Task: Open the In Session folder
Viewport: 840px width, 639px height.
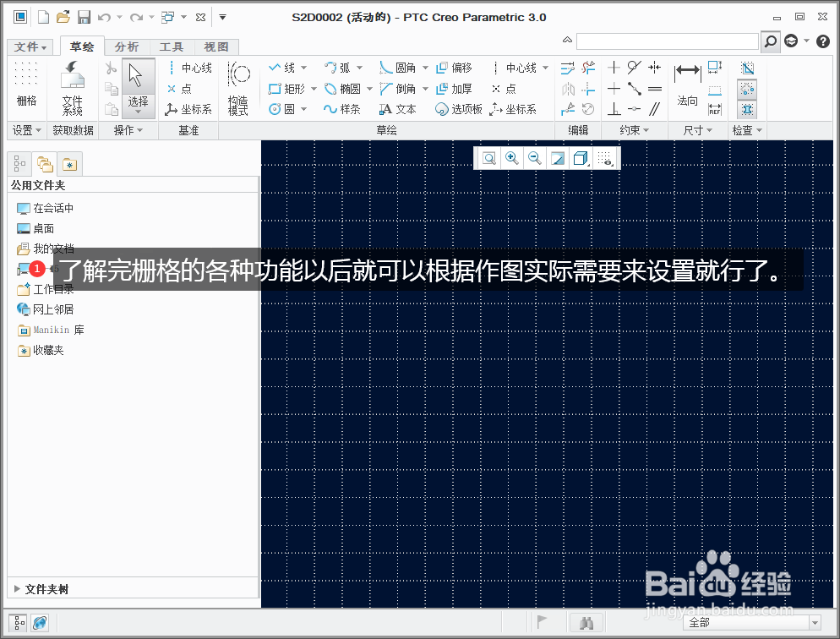Action: coord(45,208)
